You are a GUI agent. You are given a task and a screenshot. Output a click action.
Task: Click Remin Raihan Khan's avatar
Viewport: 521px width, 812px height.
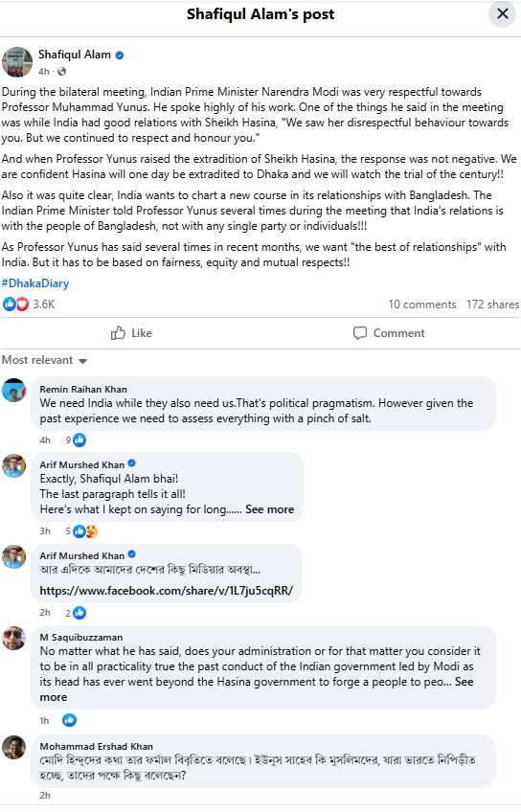pos(14,391)
